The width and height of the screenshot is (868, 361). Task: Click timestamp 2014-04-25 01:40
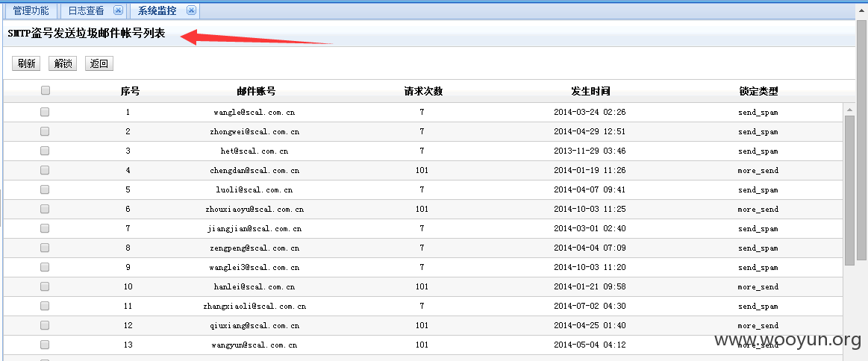point(590,325)
